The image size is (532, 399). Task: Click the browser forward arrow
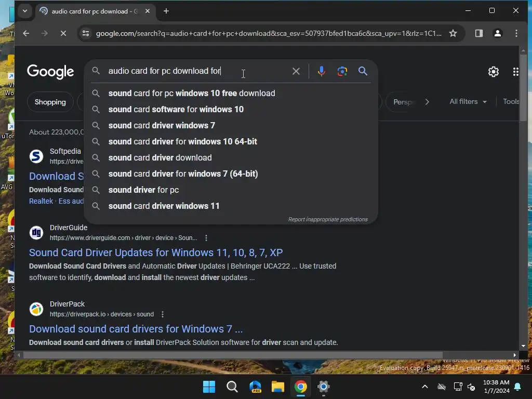45,33
